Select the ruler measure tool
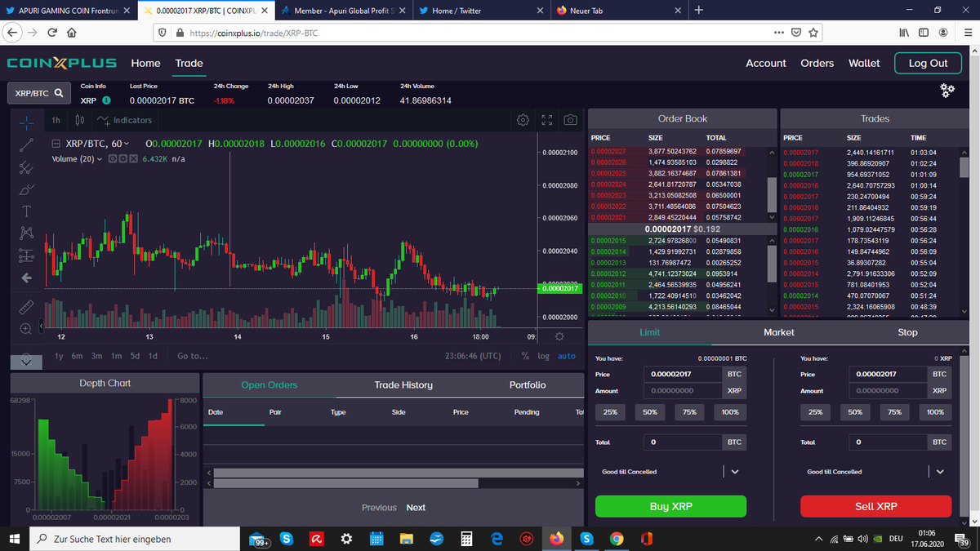 tap(26, 307)
